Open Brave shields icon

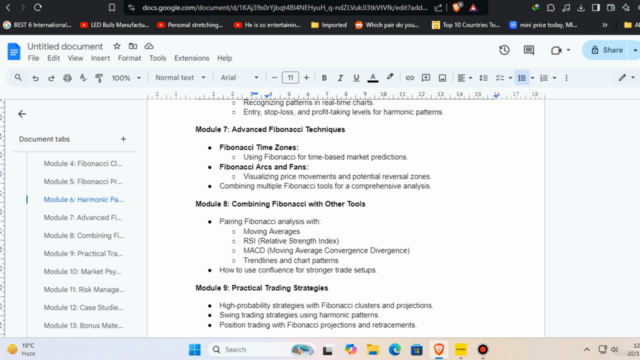click(457, 7)
